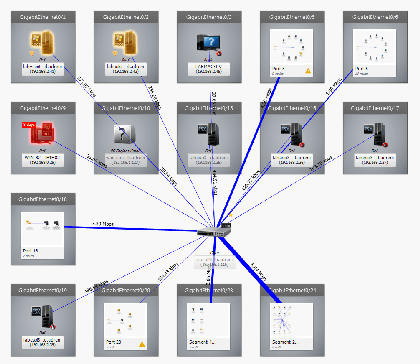Select the black server in GigabitEthernet0/19
This screenshot has width=420, height=364.
[43, 316]
